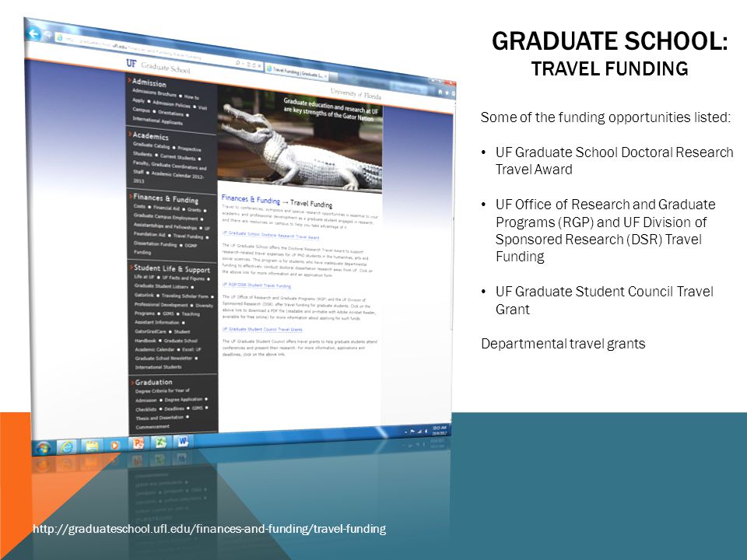
Task: Open the address bar search magnifier
Action: (x=238, y=63)
